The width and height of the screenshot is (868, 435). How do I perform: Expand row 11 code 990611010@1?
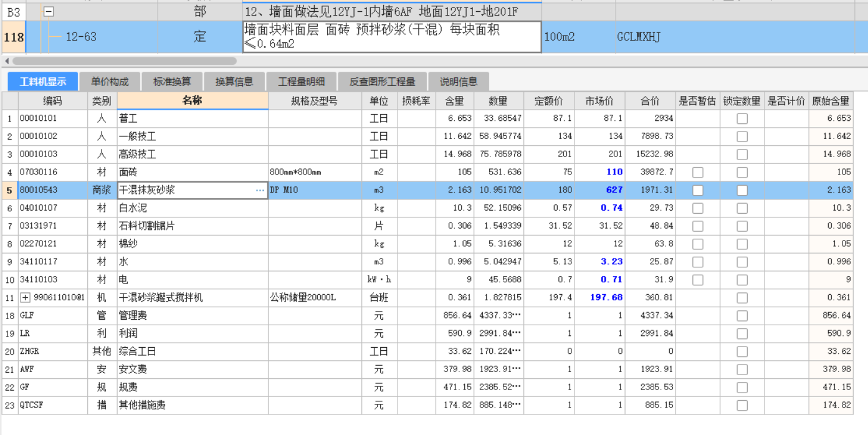coord(26,298)
